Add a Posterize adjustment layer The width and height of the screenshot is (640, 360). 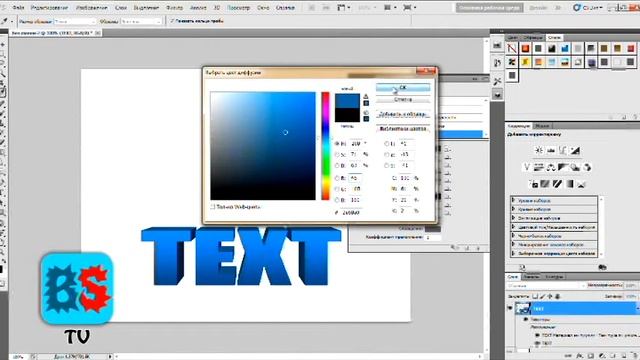pyautogui.click(x=545, y=184)
